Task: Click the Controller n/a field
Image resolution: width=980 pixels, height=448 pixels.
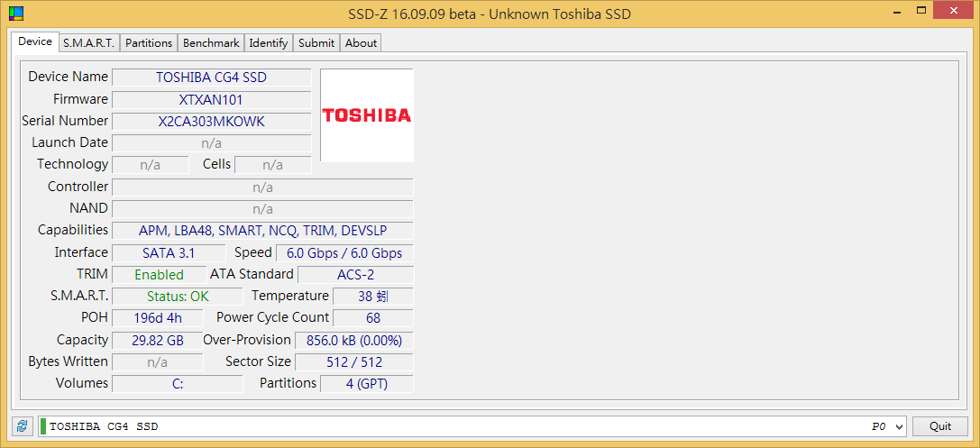Action: coord(262,187)
